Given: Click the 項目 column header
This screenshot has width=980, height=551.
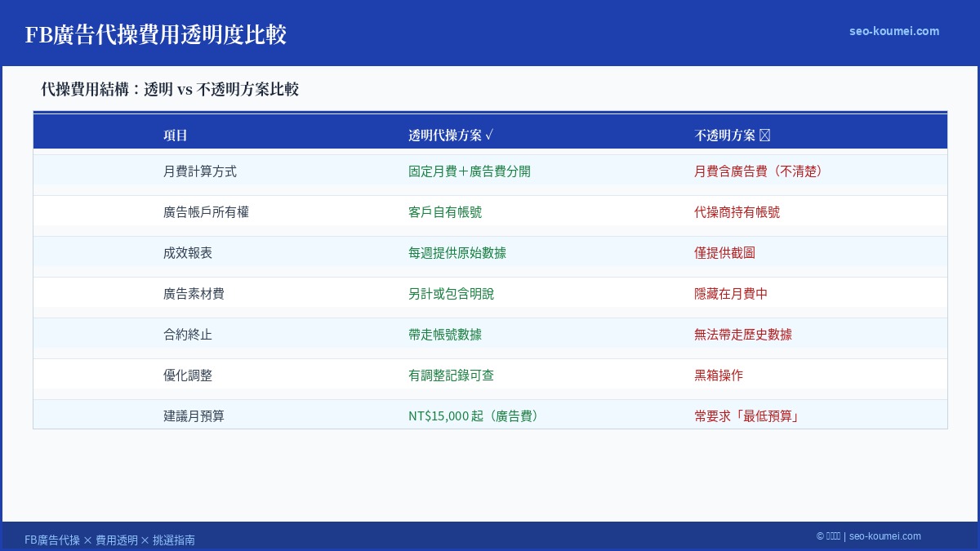Looking at the screenshot, I should [176, 136].
